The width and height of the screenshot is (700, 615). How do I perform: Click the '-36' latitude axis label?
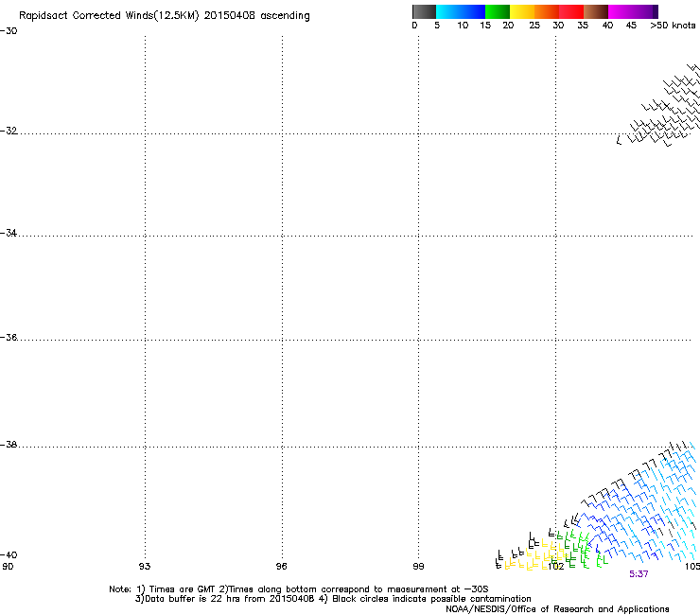tap(9, 337)
